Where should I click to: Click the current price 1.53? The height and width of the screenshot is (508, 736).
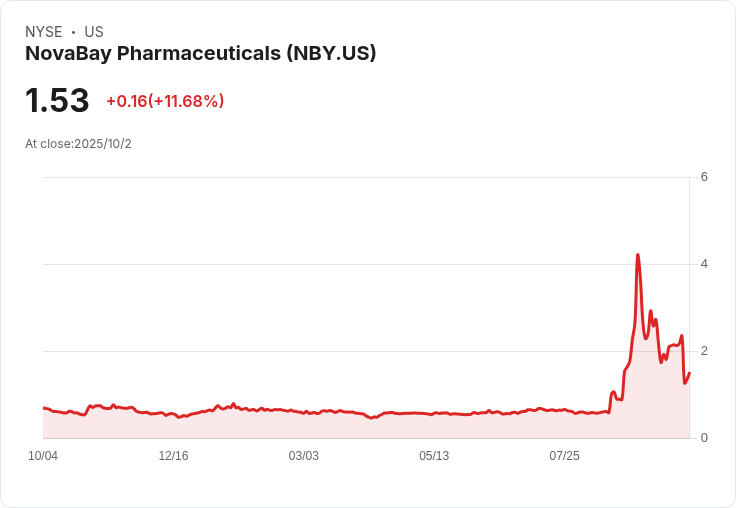tap(57, 101)
